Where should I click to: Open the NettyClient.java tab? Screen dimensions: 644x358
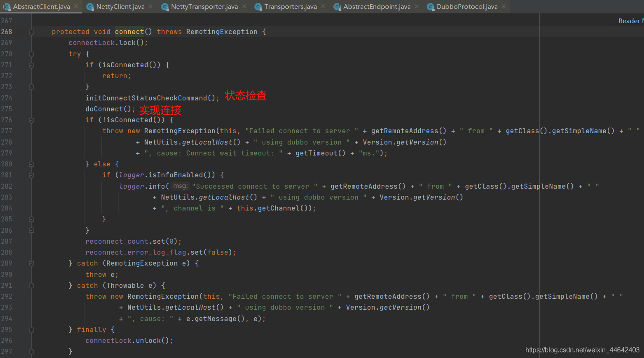[120, 7]
